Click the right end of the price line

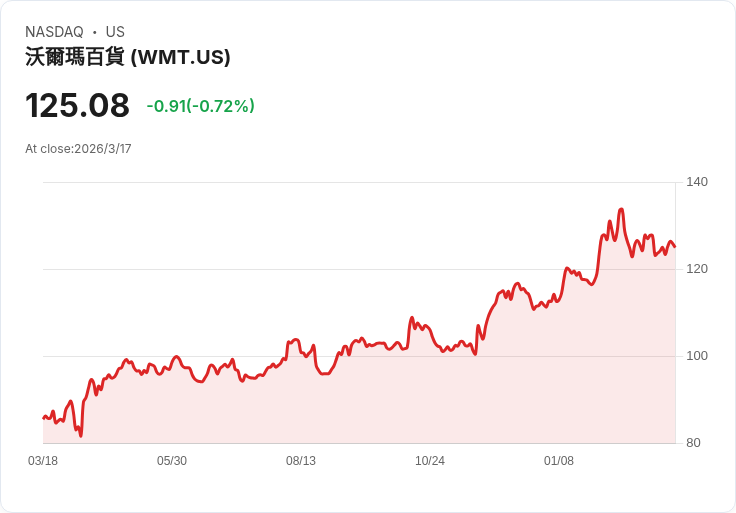[674, 246]
